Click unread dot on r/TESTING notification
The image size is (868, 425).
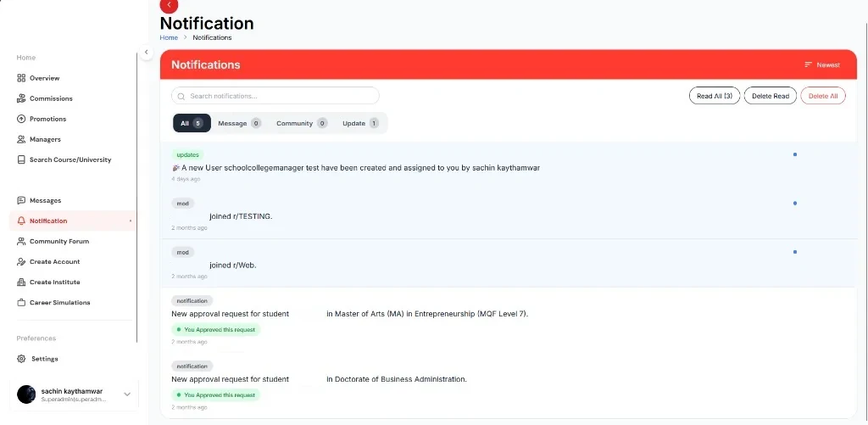coord(795,204)
